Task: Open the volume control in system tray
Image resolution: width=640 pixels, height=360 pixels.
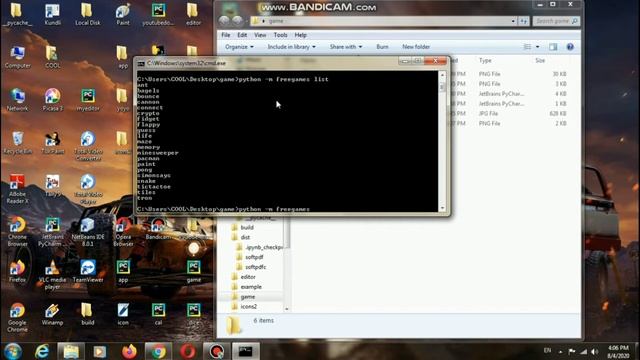Action: click(595, 351)
